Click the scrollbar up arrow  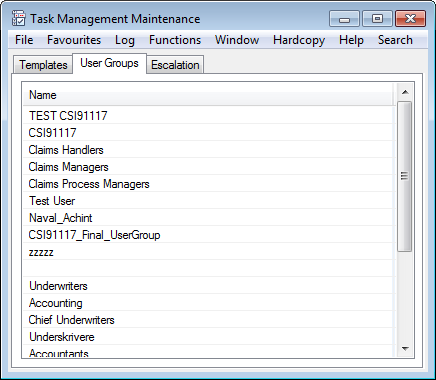pos(405,92)
